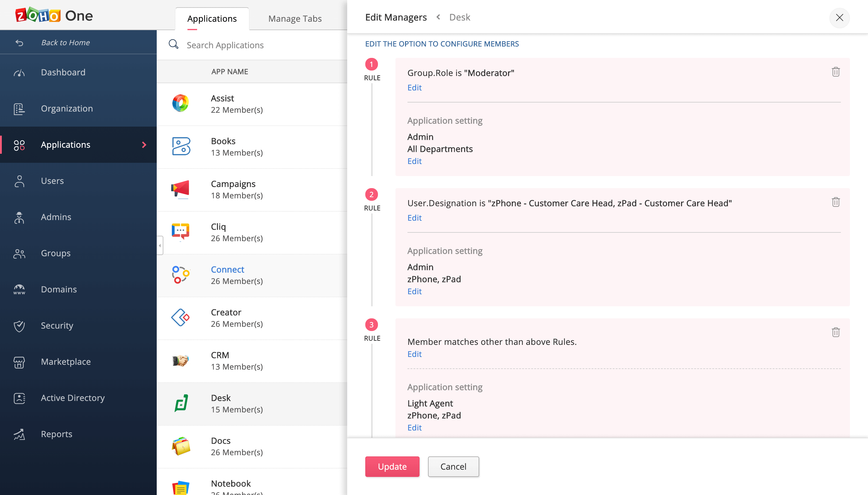Expand Rule 1 by clicking Edit
This screenshot has width=868, height=495.
point(414,87)
